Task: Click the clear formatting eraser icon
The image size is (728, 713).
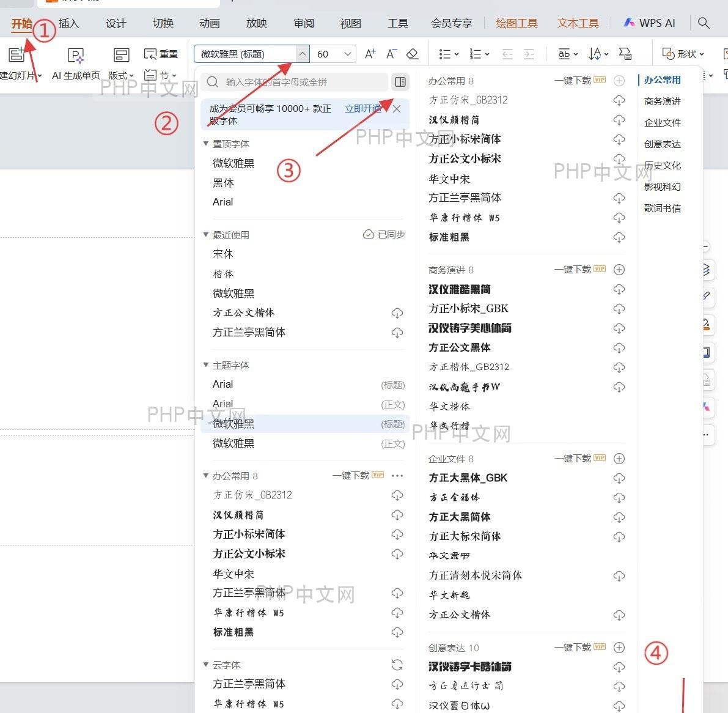Action: pos(412,54)
